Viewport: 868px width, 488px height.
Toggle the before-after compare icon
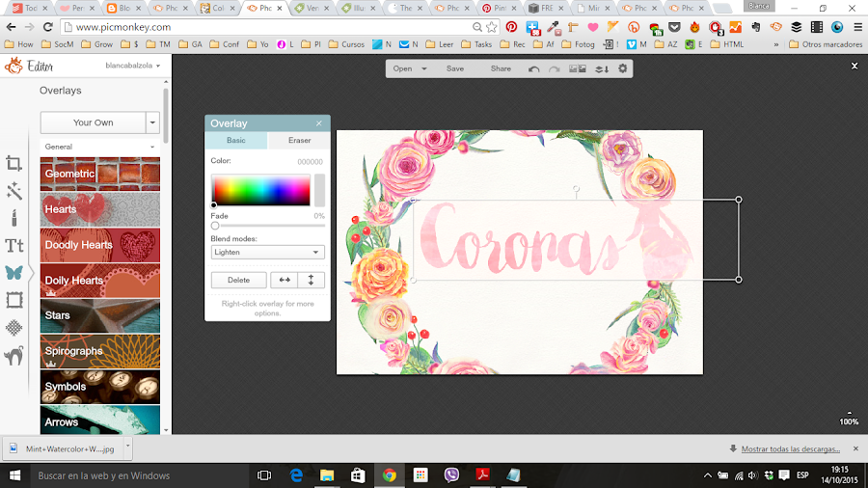point(578,69)
